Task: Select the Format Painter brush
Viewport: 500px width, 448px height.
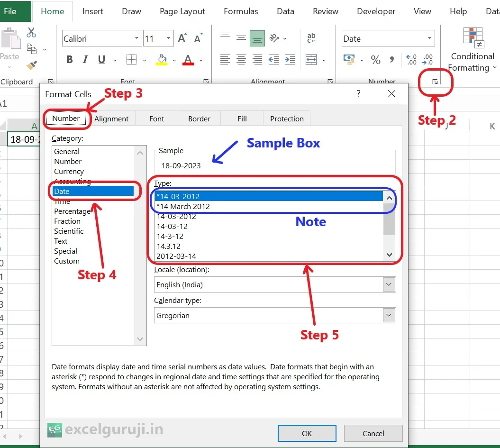Action: pos(32,65)
